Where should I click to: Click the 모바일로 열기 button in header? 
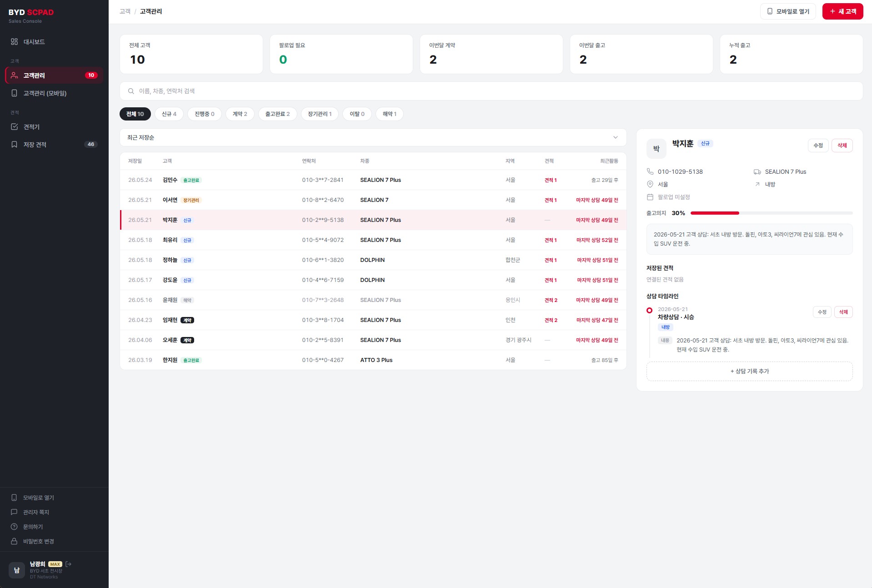[788, 11]
